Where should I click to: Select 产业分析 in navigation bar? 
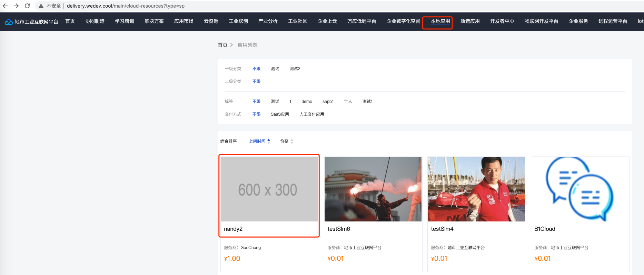(268, 21)
